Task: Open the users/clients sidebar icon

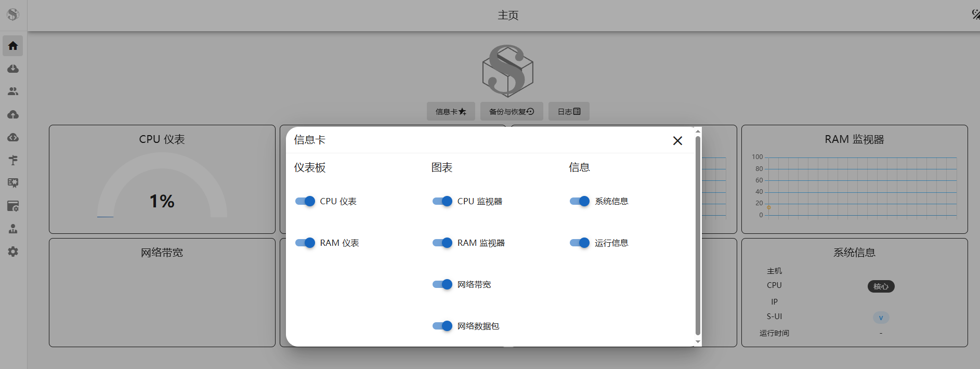Action: [13, 91]
